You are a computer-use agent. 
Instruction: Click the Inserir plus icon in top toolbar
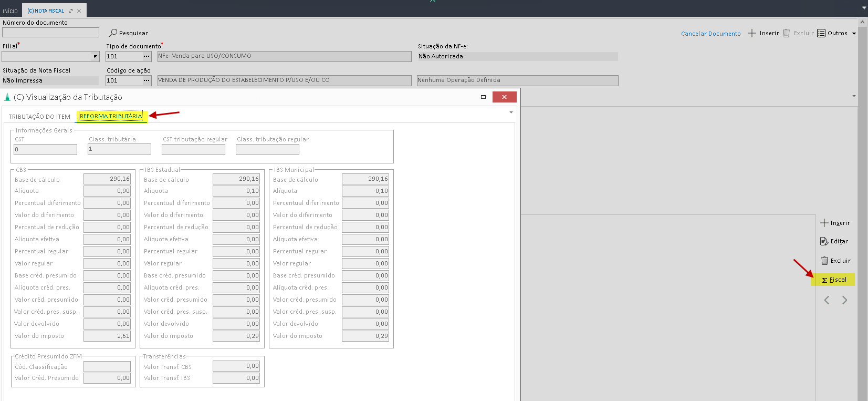(752, 33)
